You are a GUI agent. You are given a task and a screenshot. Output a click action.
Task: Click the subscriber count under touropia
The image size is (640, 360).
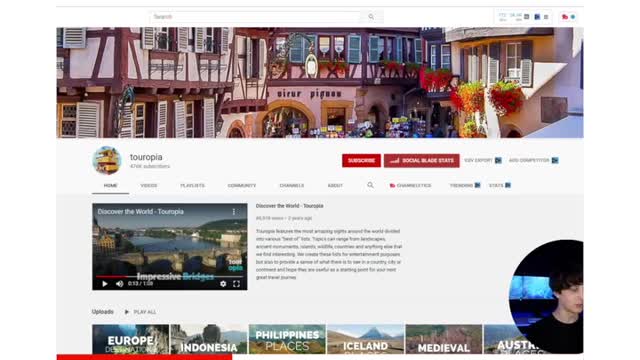click(150, 167)
